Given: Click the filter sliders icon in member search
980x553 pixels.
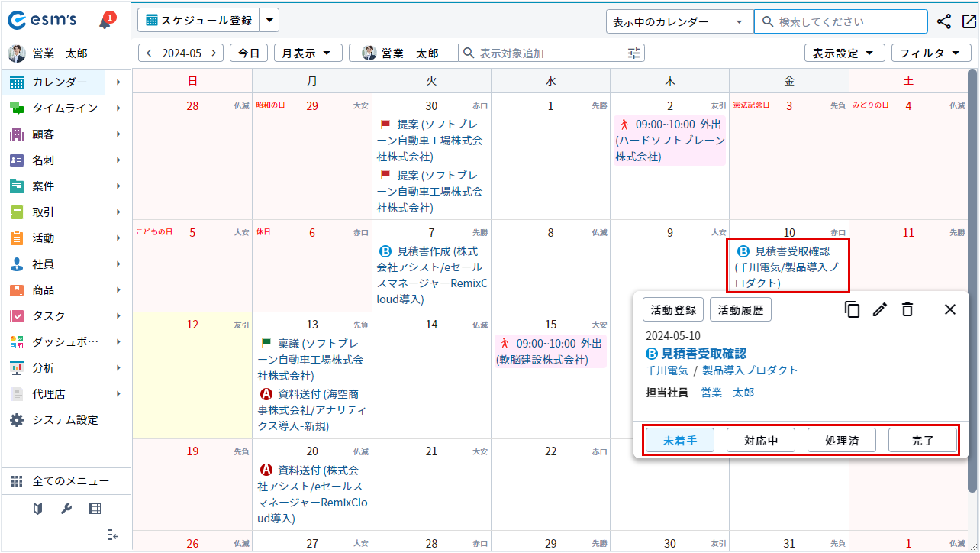Looking at the screenshot, I should click(634, 53).
